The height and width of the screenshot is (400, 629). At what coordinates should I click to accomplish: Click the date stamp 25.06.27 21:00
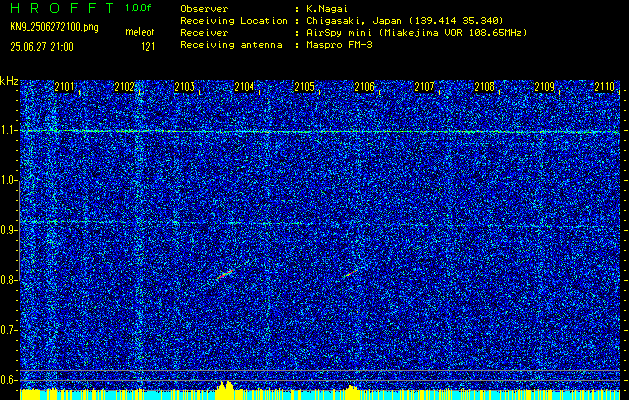point(42,47)
